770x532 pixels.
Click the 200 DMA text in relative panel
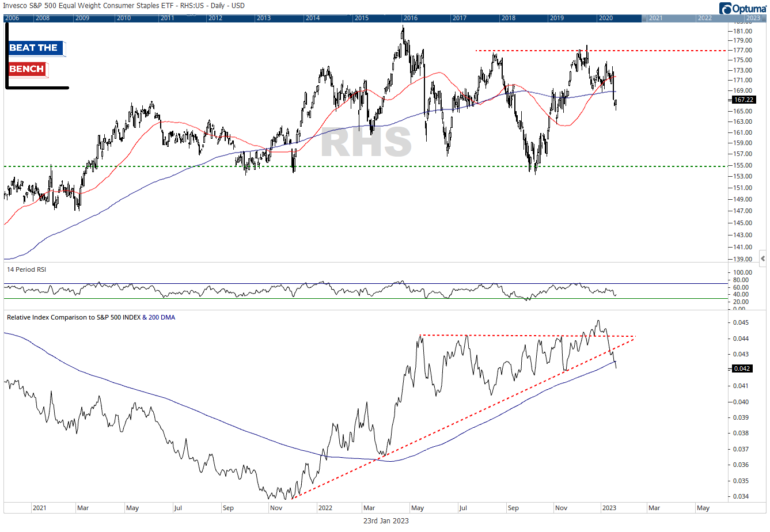coord(162,317)
